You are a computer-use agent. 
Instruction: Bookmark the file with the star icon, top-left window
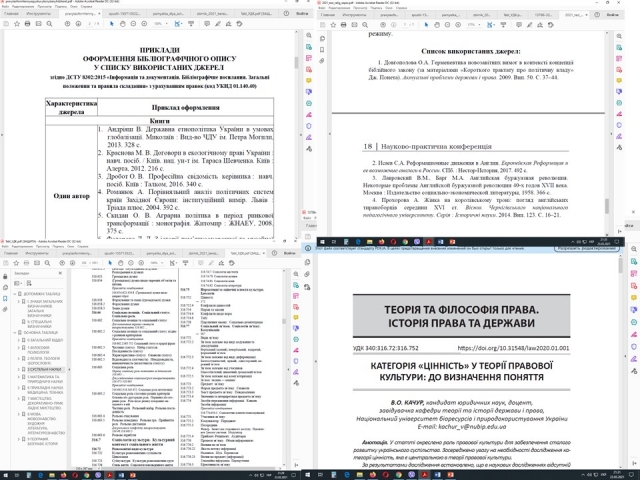tap(17, 24)
